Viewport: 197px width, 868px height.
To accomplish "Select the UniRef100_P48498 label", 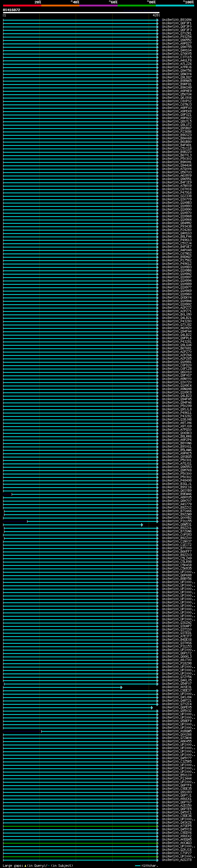I will pyautogui.click(x=176, y=481).
